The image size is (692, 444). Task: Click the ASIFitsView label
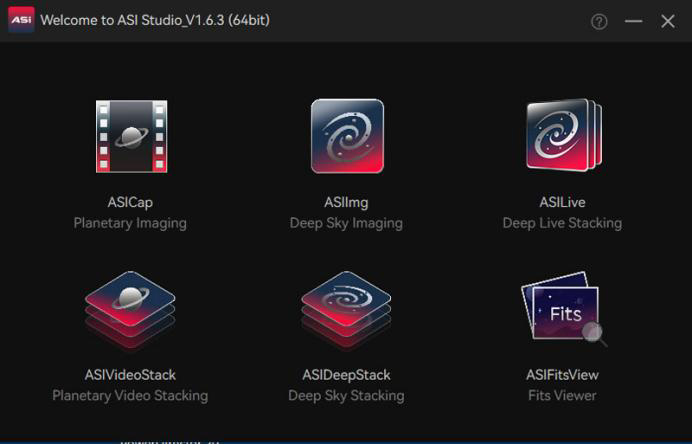[563, 375]
